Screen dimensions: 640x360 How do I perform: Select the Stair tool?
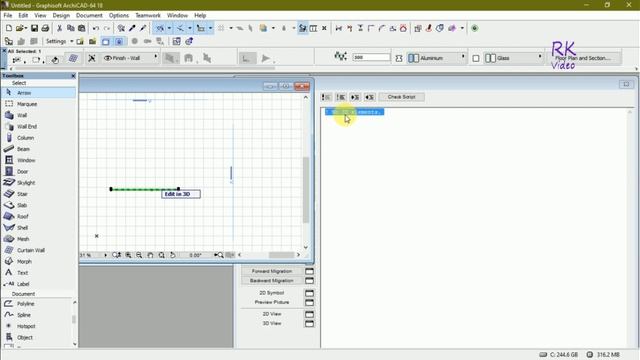[39, 194]
